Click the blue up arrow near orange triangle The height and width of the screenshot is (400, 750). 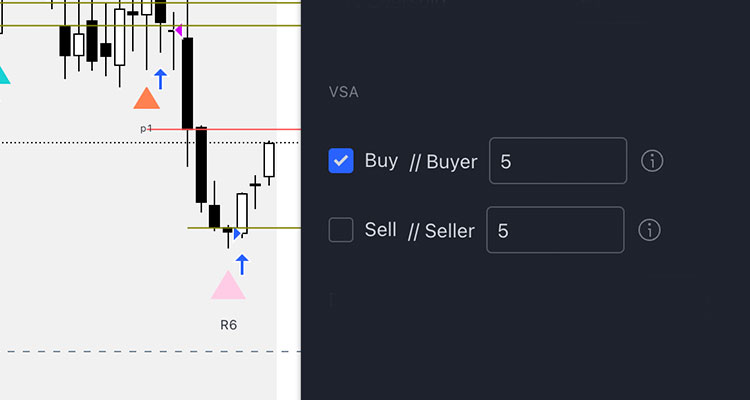pyautogui.click(x=161, y=79)
